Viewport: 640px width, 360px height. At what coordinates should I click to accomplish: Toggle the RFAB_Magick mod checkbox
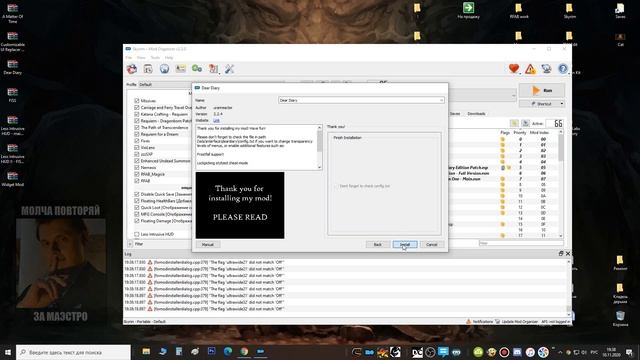(x=137, y=174)
